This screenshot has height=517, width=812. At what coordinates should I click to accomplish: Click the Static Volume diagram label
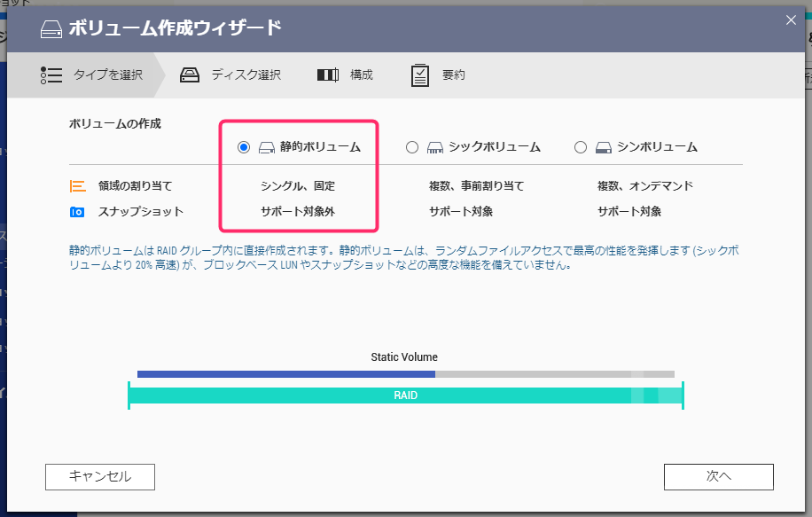coord(404,356)
